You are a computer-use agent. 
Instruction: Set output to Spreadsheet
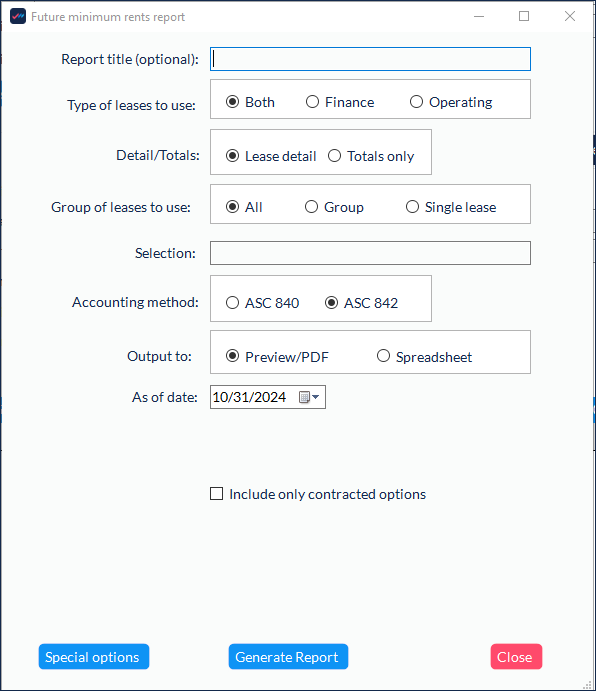pyautogui.click(x=424, y=356)
